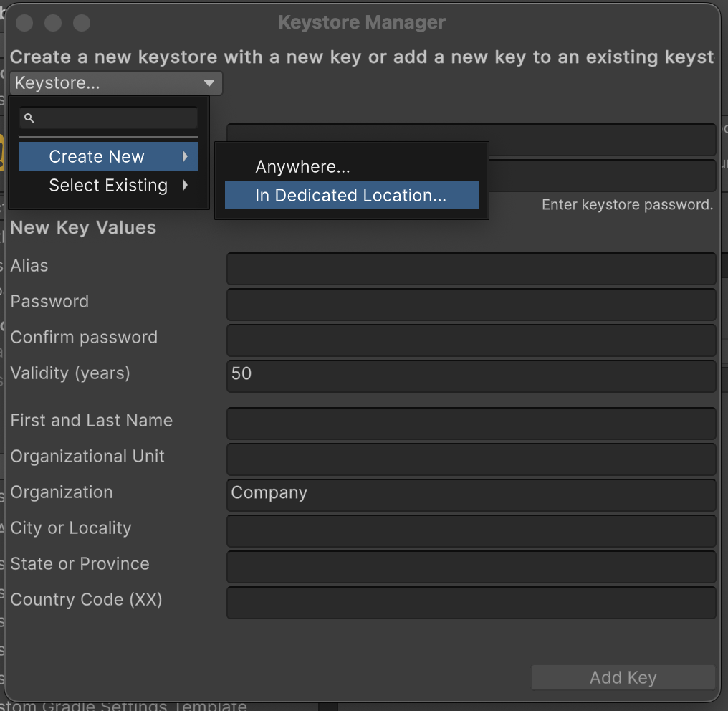The image size is (728, 711).
Task: Click the Organization field containing Company
Action: (471, 495)
